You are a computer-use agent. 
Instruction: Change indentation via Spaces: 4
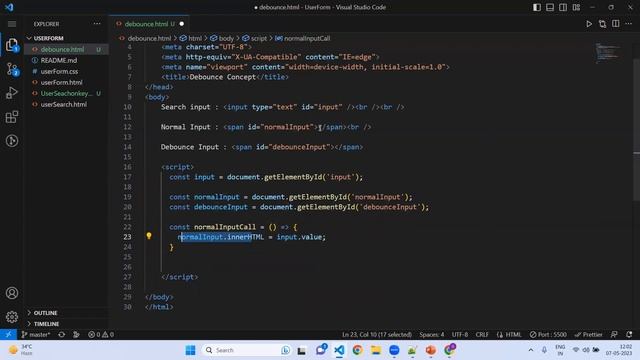(x=431, y=335)
